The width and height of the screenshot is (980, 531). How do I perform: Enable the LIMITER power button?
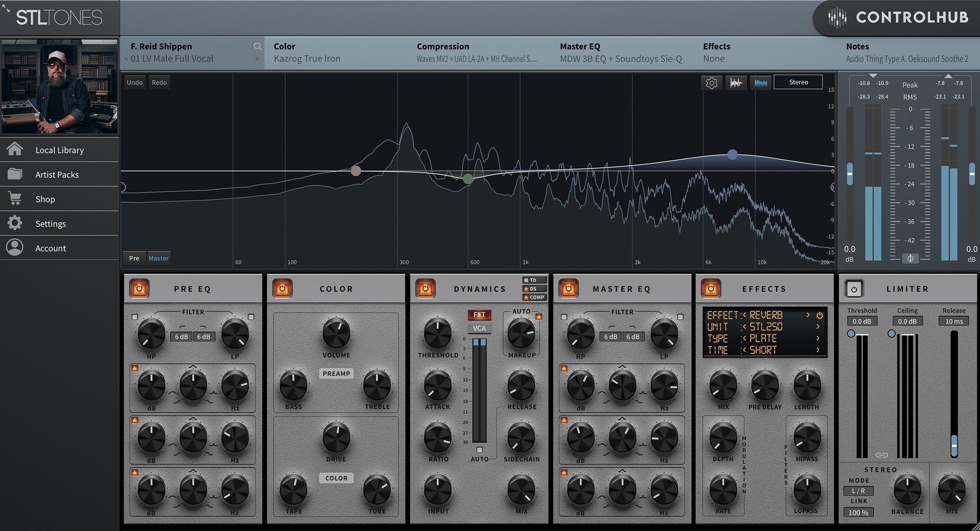[854, 289]
